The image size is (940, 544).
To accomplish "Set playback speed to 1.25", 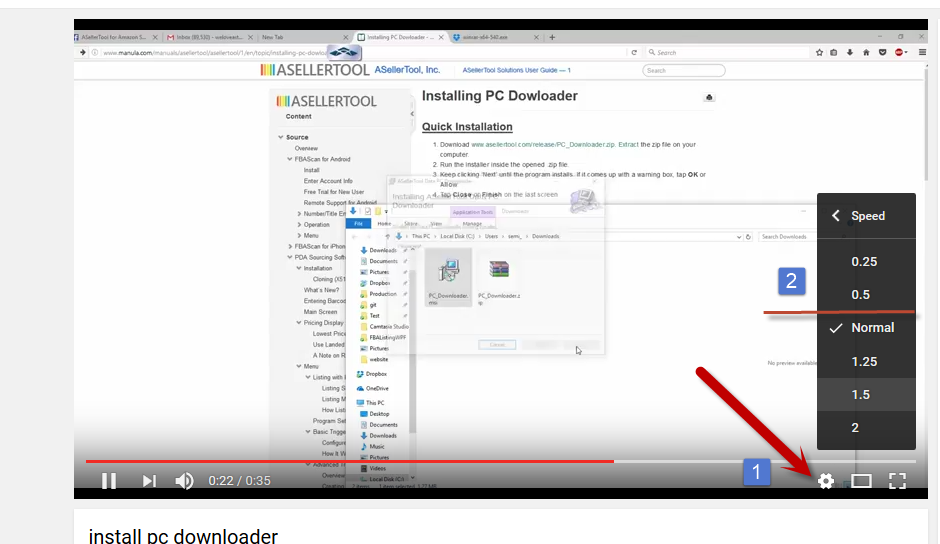I will pyautogui.click(x=866, y=362).
